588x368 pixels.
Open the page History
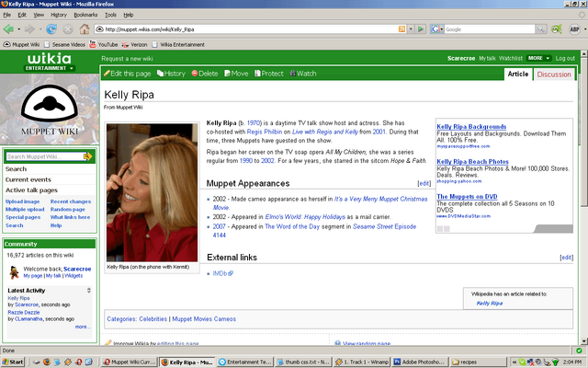click(x=171, y=74)
